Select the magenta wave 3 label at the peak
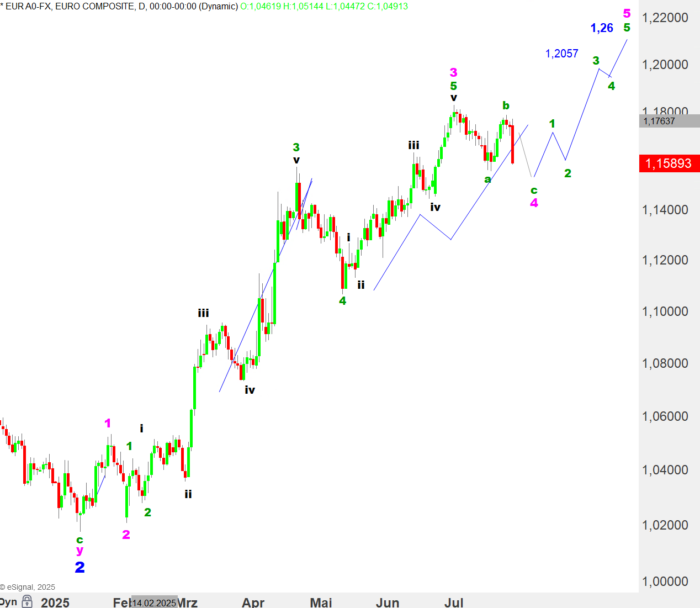The width and height of the screenshot is (700, 608). [453, 72]
